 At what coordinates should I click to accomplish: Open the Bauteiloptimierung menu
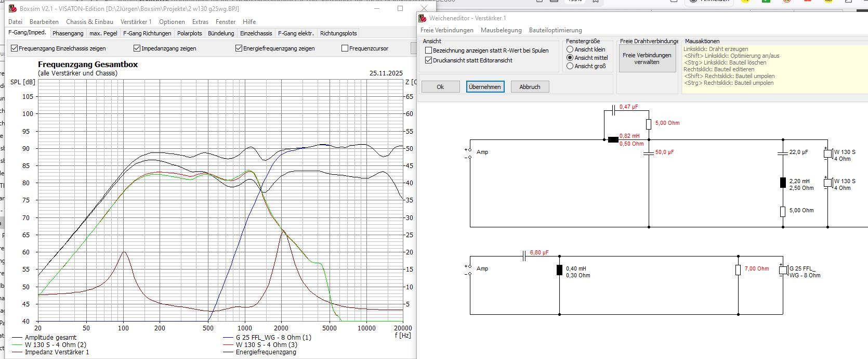[556, 30]
